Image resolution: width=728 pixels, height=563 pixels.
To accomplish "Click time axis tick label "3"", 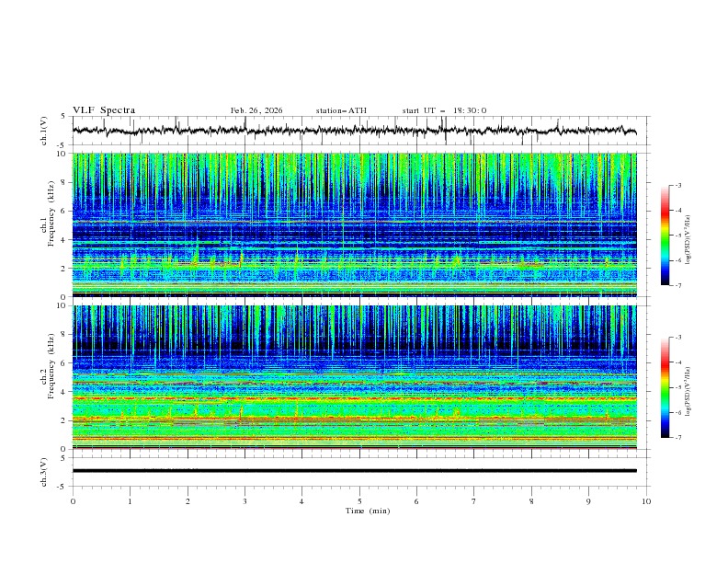I will pos(245,501).
